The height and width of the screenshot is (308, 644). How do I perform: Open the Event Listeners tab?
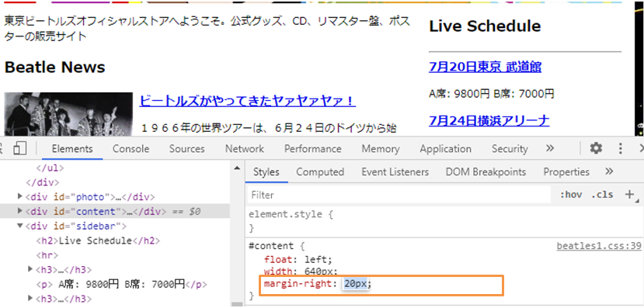point(395,171)
